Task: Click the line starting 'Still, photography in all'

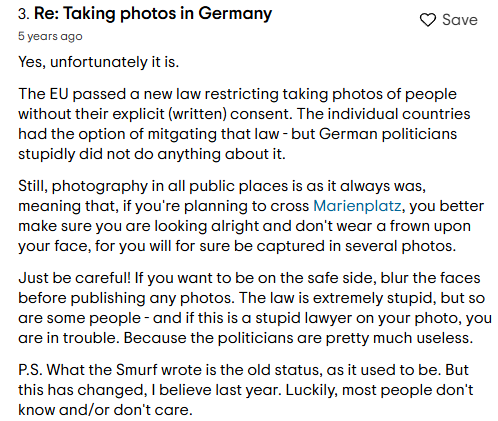Action: tap(222, 186)
